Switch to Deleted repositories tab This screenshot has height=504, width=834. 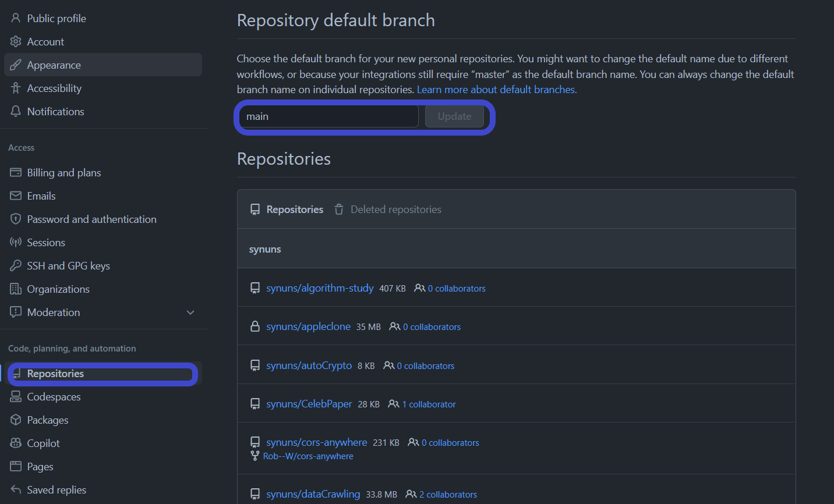click(388, 210)
